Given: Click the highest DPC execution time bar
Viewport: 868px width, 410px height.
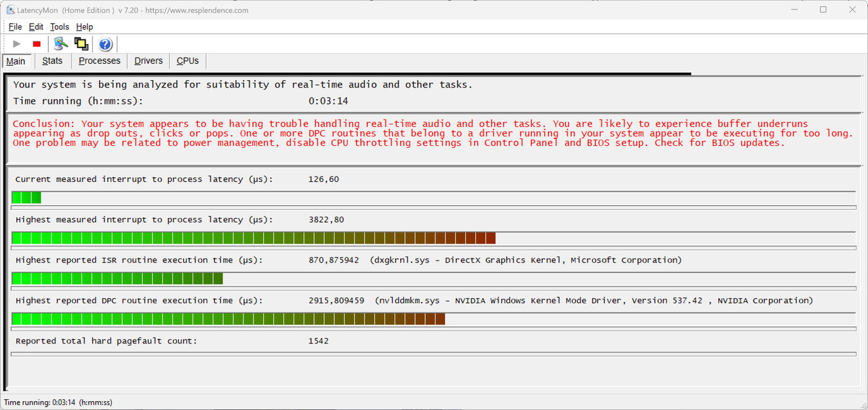Looking at the screenshot, I should 229,319.
